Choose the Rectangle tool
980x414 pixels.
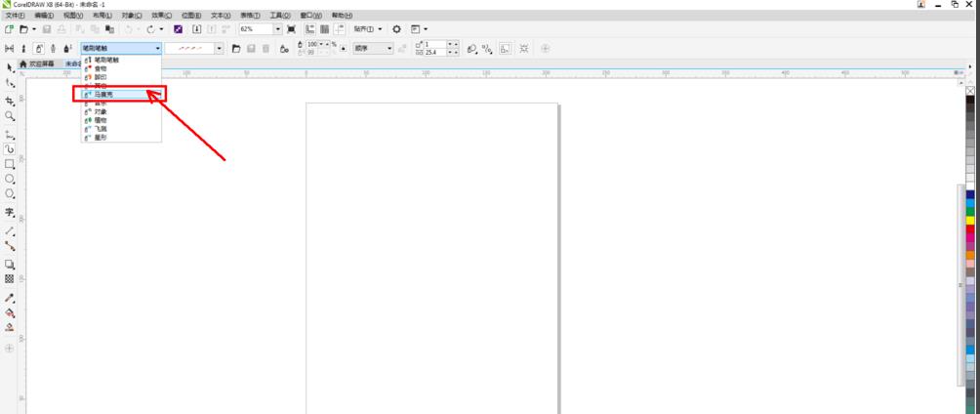coord(10,164)
